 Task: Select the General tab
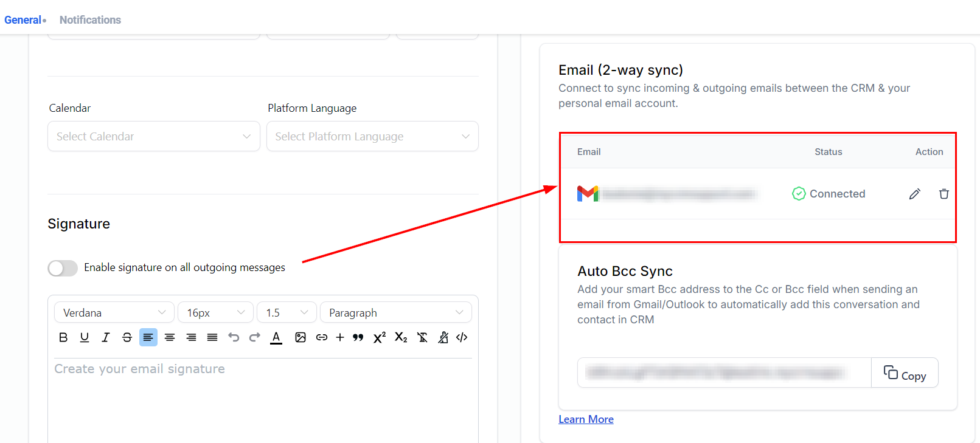click(x=23, y=20)
